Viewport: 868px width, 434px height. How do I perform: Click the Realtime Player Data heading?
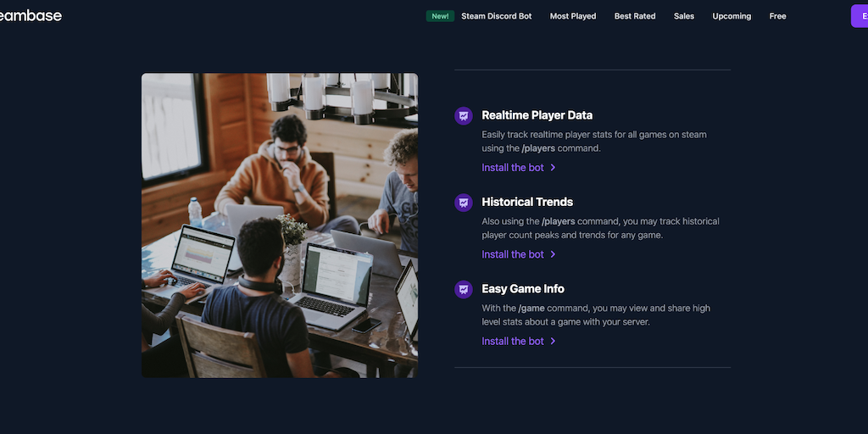pyautogui.click(x=537, y=115)
